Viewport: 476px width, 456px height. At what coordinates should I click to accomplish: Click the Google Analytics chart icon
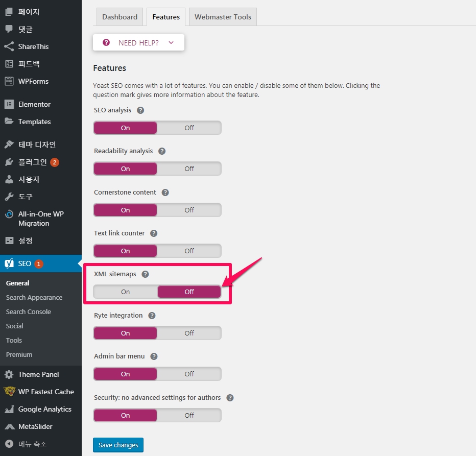tap(9, 409)
